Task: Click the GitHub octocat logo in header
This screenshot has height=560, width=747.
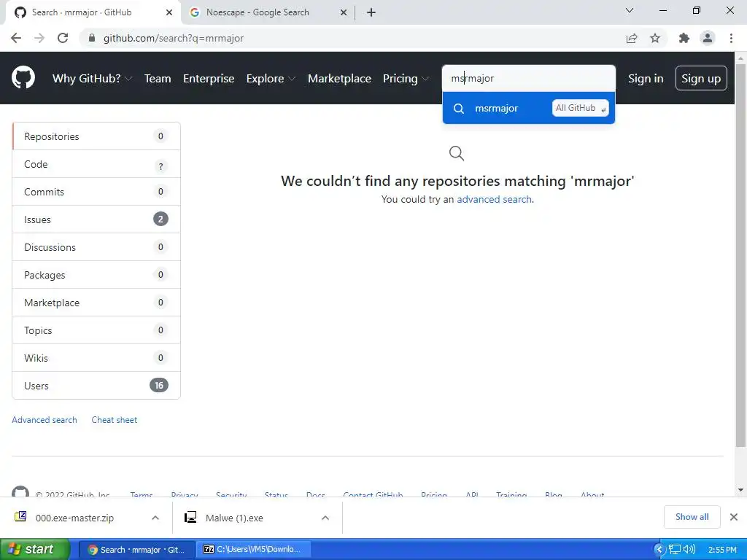Action: [x=23, y=77]
